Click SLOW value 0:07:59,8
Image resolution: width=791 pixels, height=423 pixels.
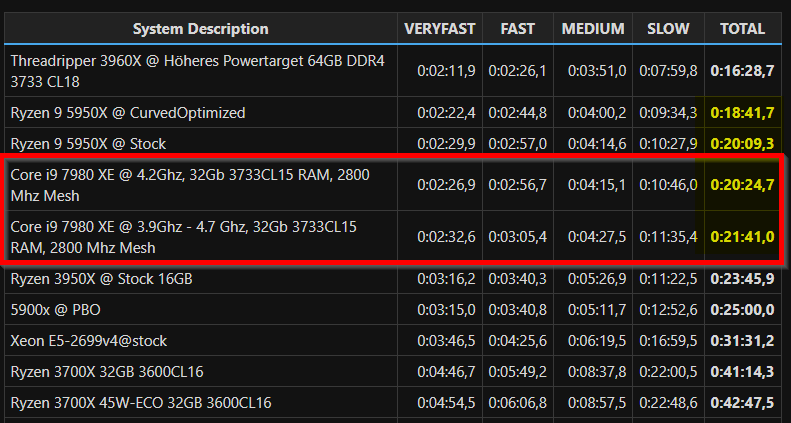click(x=668, y=71)
